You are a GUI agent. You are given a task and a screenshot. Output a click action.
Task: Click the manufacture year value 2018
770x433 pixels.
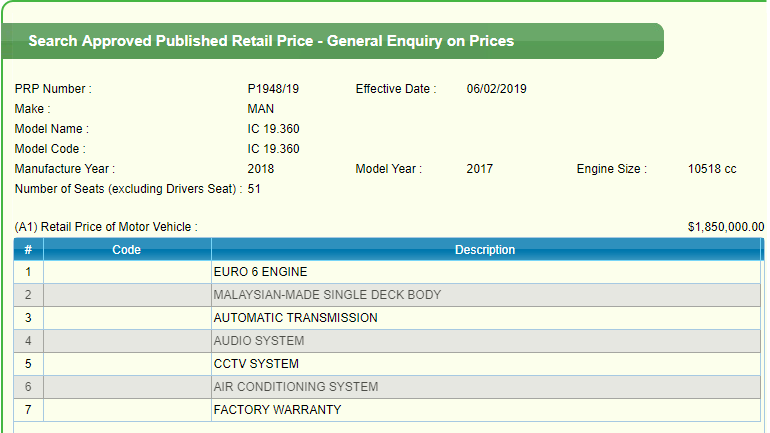[x=260, y=169]
